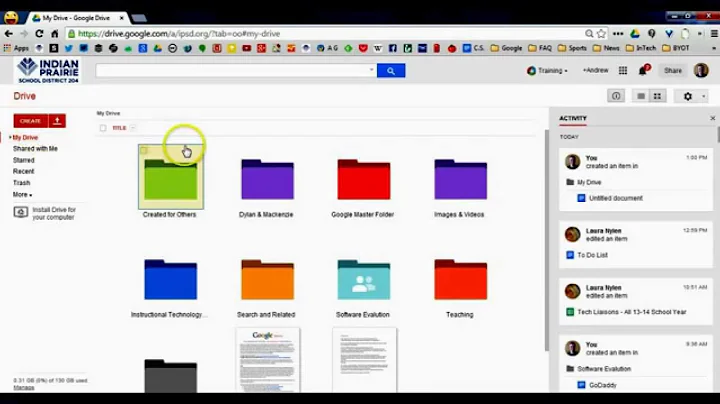Screen dimensions: 720x404
Task: Open the Trash section
Action: 21,183
